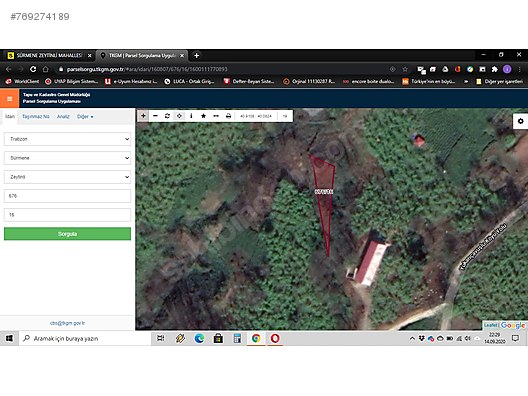This screenshot has width=528, height=396.
Task: Click the volume tray icon
Action: pos(468,338)
